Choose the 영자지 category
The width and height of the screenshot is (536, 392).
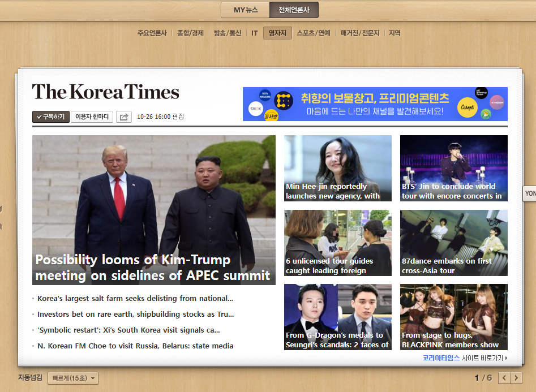coord(277,33)
